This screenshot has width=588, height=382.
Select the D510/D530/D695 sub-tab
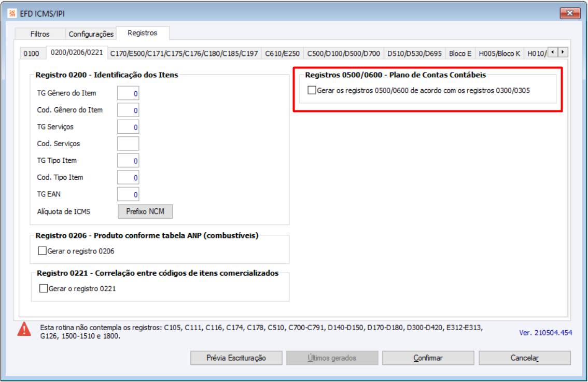coord(414,53)
